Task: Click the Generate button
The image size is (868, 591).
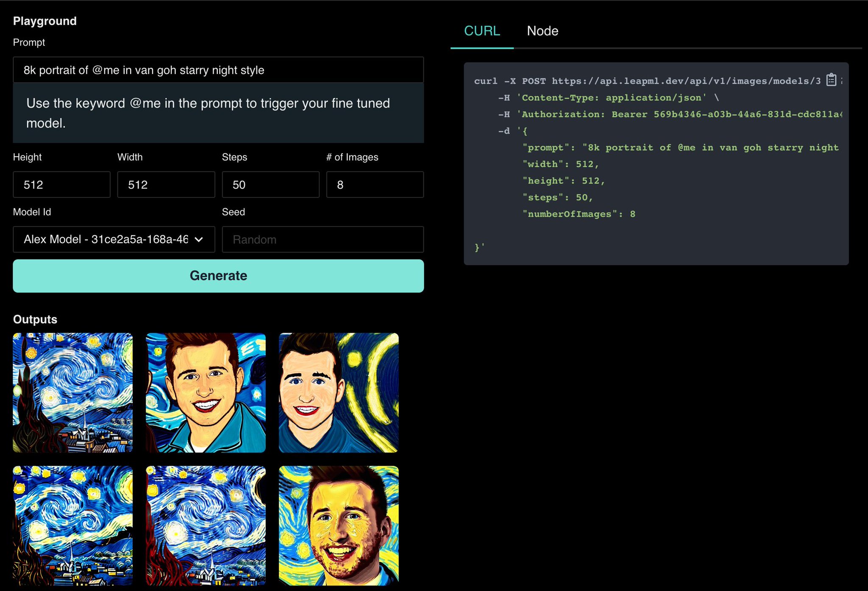Action: (x=218, y=276)
